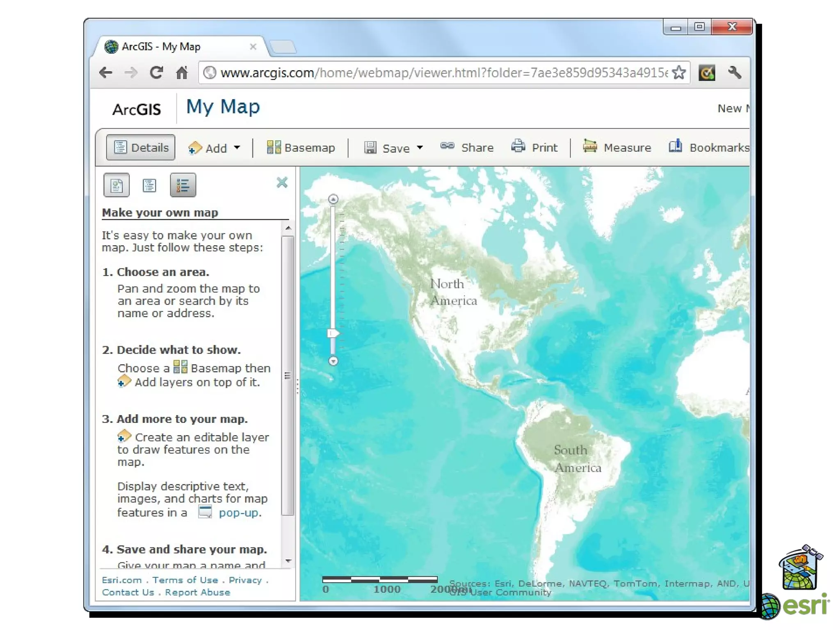Click zoom in arrow above slider
This screenshot has height=630, width=840.
(333, 199)
